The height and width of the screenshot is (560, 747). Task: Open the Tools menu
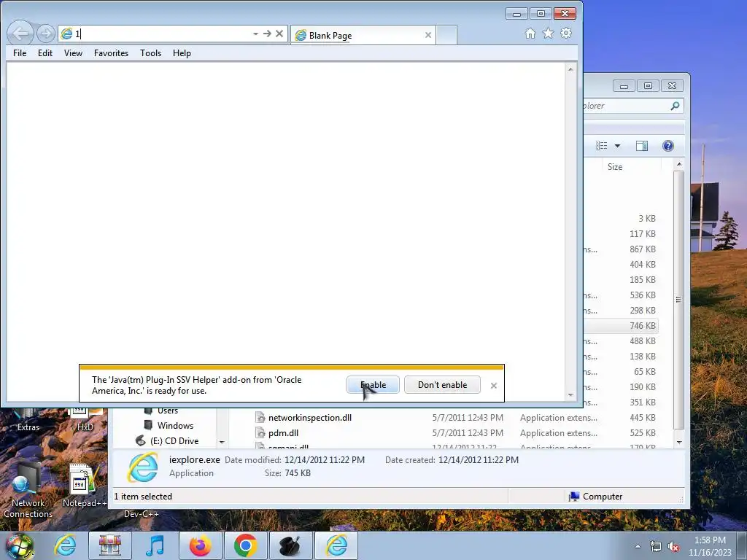tap(150, 52)
